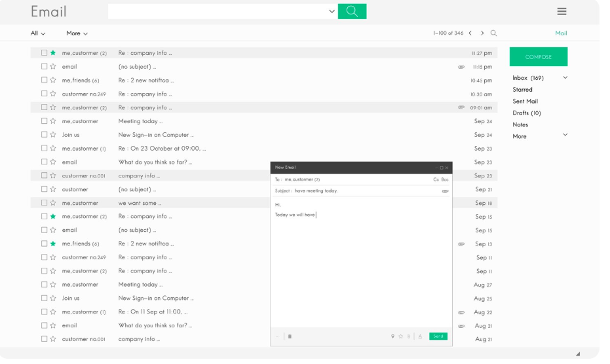The image size is (610, 364).
Task: Click the green search magnifier button
Action: click(352, 11)
